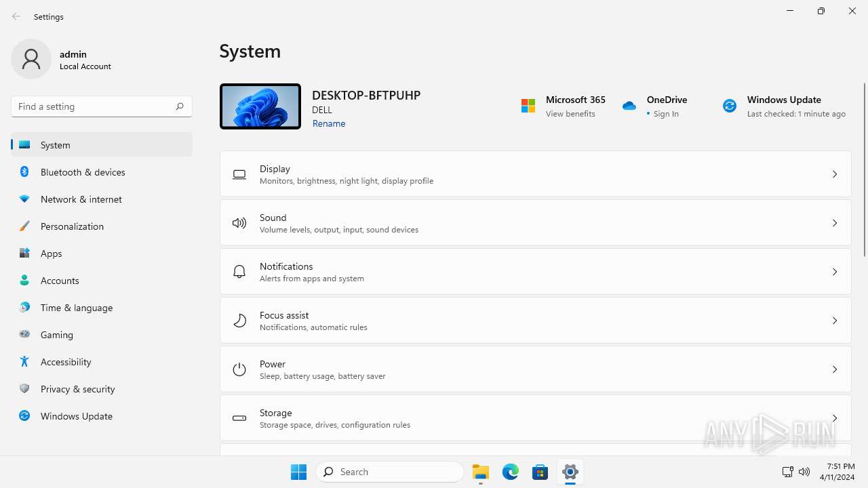Viewport: 868px width, 488px height.
Task: Click the Microsoft 365 logo icon
Action: [x=528, y=106]
